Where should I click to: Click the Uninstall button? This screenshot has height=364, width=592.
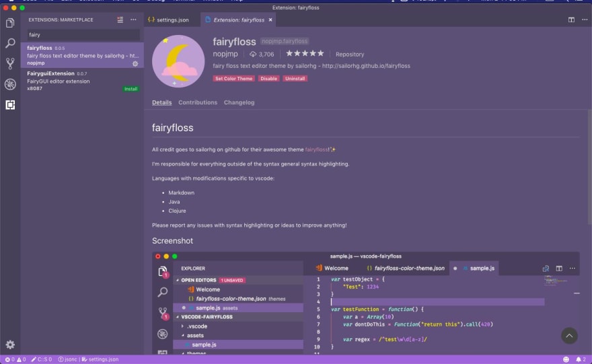295,79
